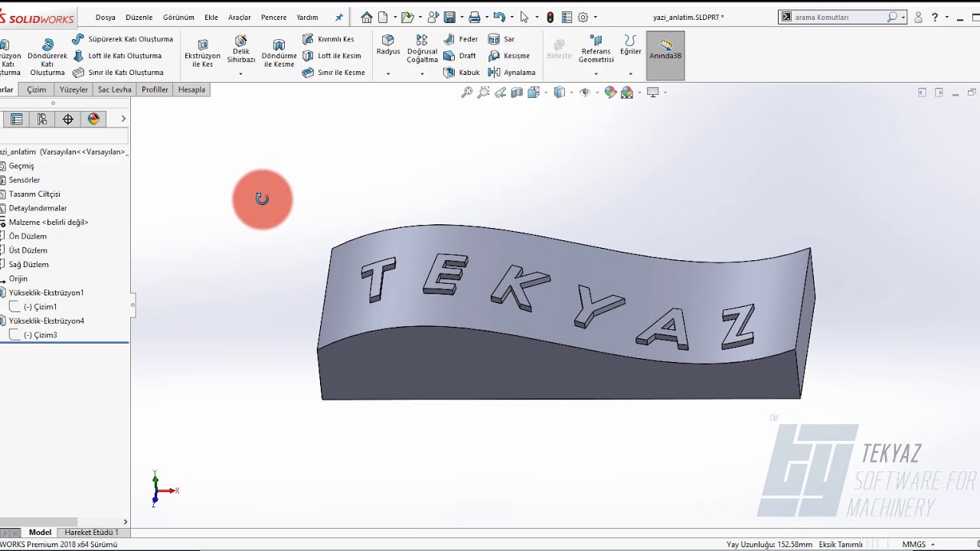Viewport: 980px width, 551px height.
Task: Expand the manager tabs chevron arrow
Action: tap(123, 119)
